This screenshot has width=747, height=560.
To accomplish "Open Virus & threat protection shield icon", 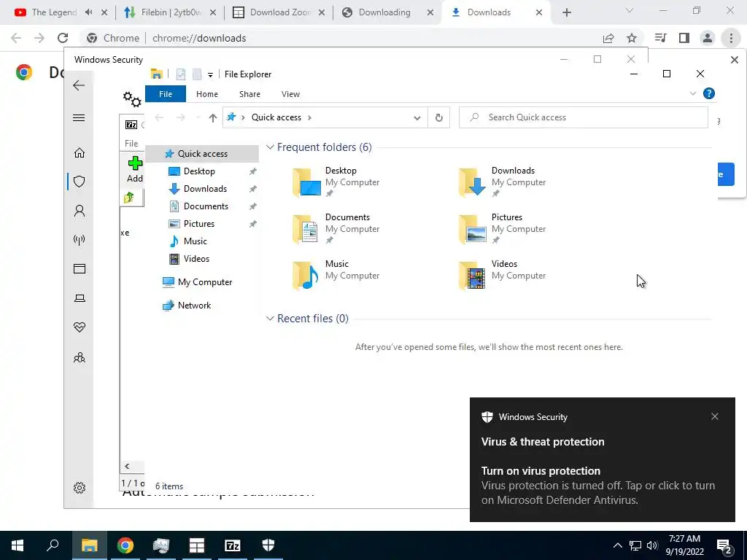I will click(x=79, y=182).
